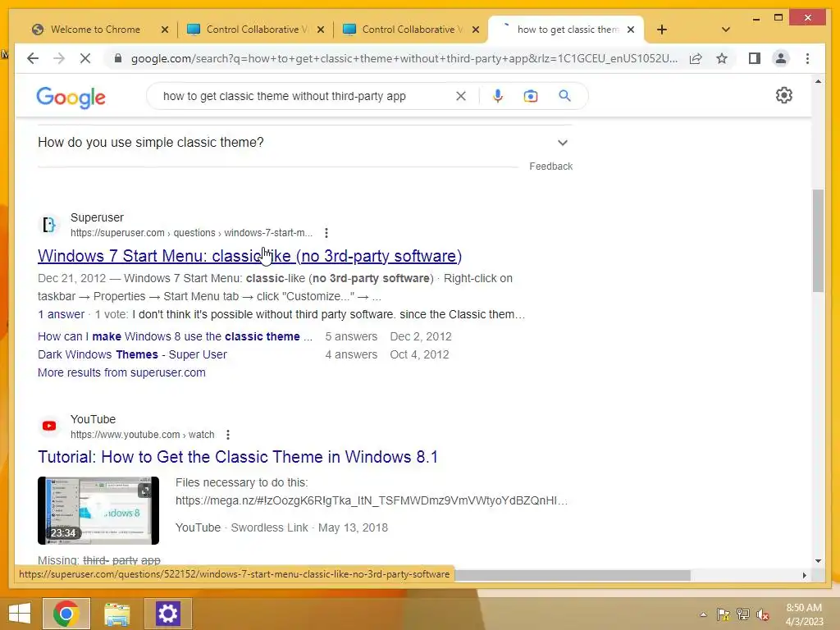Screen dimensions: 840x630
Task: Open the Superuser result options menu
Action: 326,233
